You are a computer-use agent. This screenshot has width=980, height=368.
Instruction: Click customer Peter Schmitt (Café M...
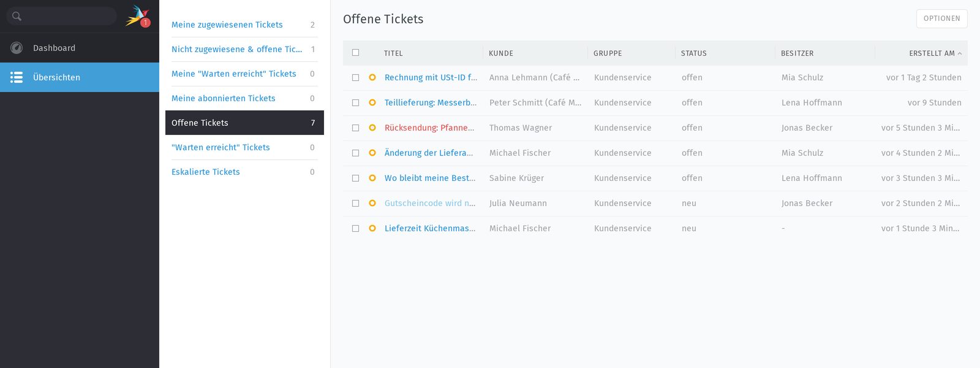(x=535, y=102)
